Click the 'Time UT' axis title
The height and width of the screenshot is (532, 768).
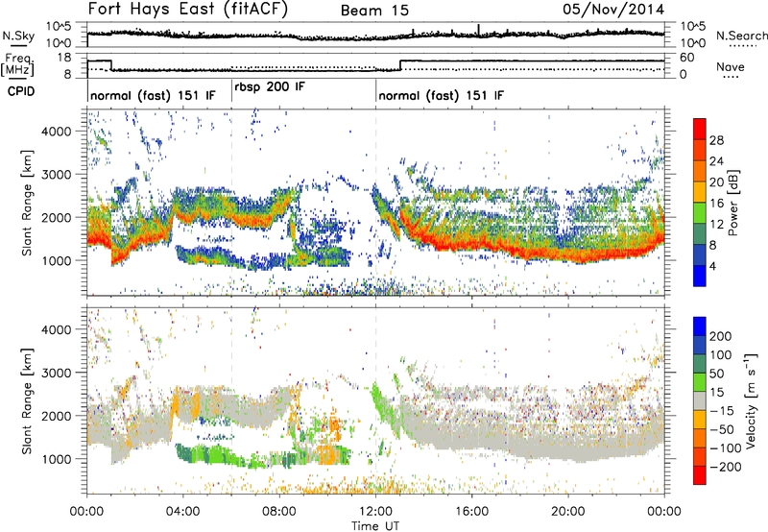click(x=375, y=526)
